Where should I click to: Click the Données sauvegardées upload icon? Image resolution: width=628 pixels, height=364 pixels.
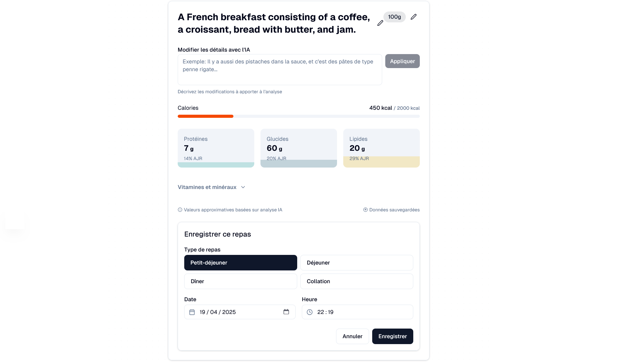(365, 210)
